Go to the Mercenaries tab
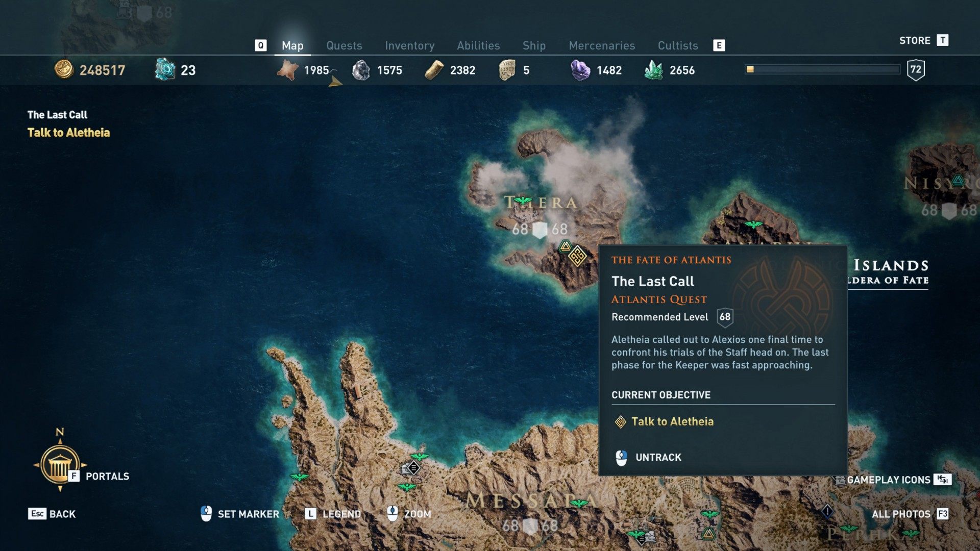Viewport: 980px width, 551px height. (x=602, y=45)
